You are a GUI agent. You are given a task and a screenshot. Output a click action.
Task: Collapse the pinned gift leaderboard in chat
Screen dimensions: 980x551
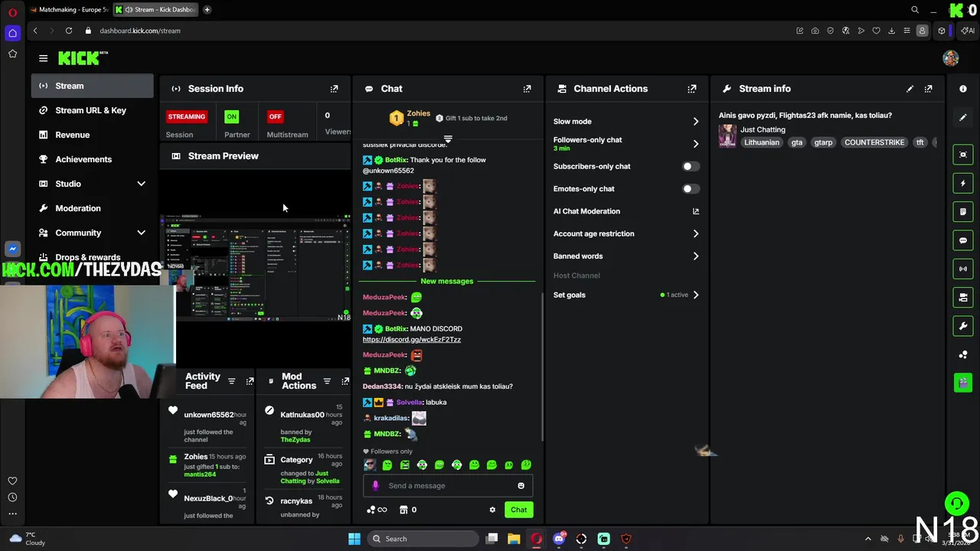[x=448, y=139]
